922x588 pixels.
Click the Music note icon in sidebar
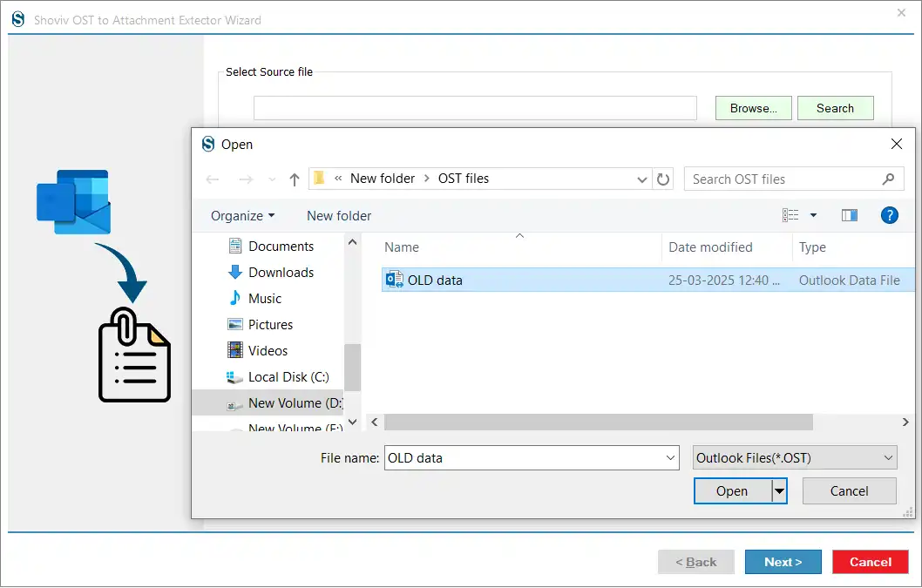click(234, 298)
